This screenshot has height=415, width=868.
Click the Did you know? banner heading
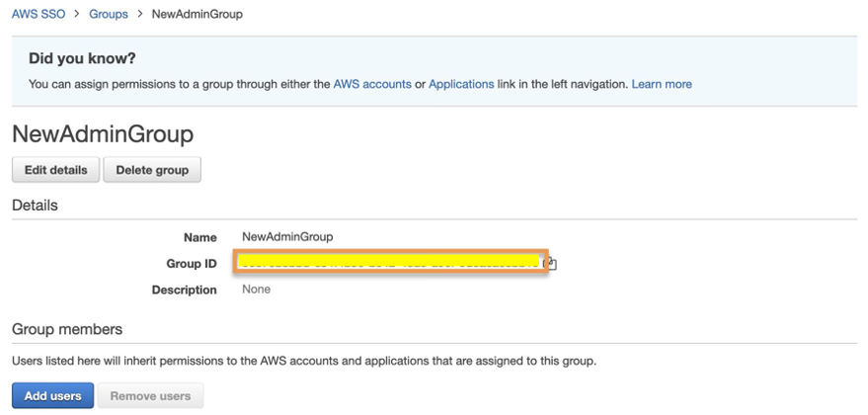(82, 58)
